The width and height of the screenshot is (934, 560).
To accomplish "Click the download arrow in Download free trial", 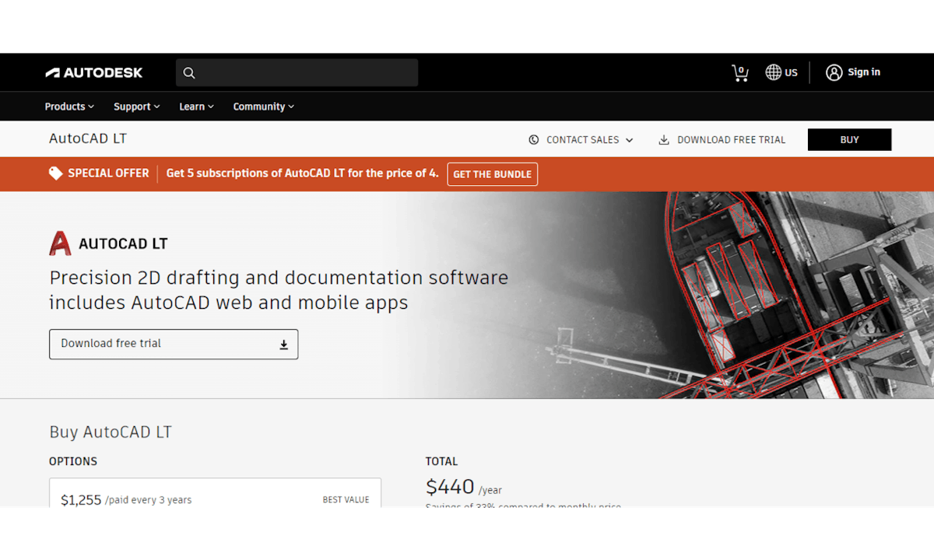I will (x=283, y=344).
